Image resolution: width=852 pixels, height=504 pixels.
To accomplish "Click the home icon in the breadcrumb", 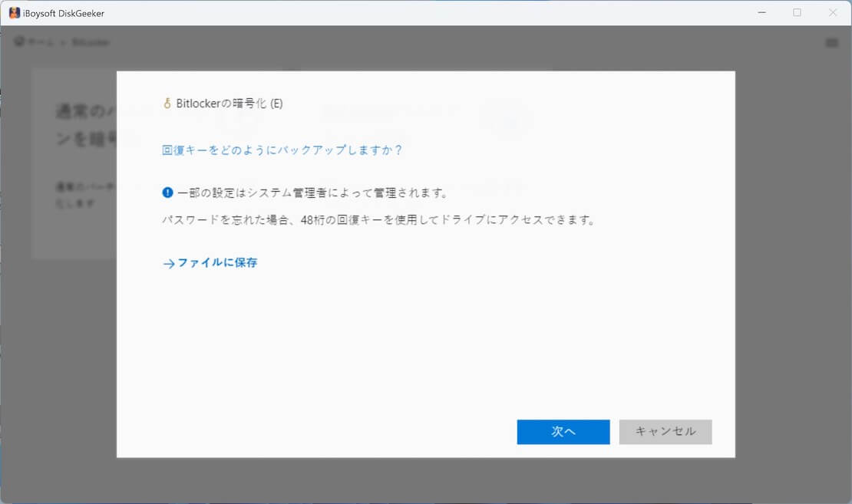I will pos(19,42).
